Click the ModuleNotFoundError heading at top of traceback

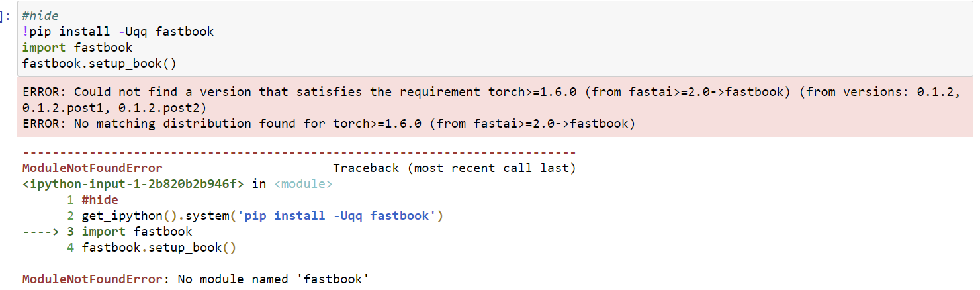92,168
